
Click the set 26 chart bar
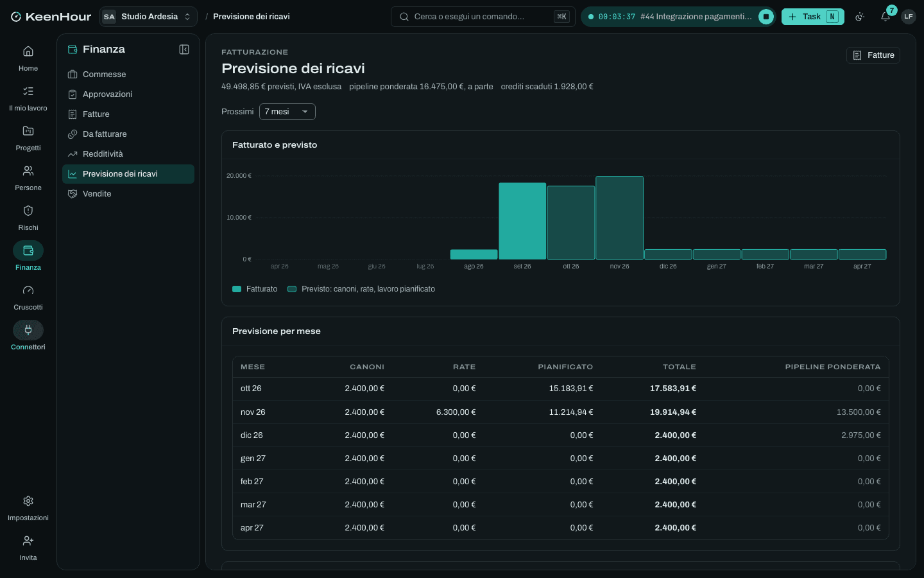(x=522, y=221)
